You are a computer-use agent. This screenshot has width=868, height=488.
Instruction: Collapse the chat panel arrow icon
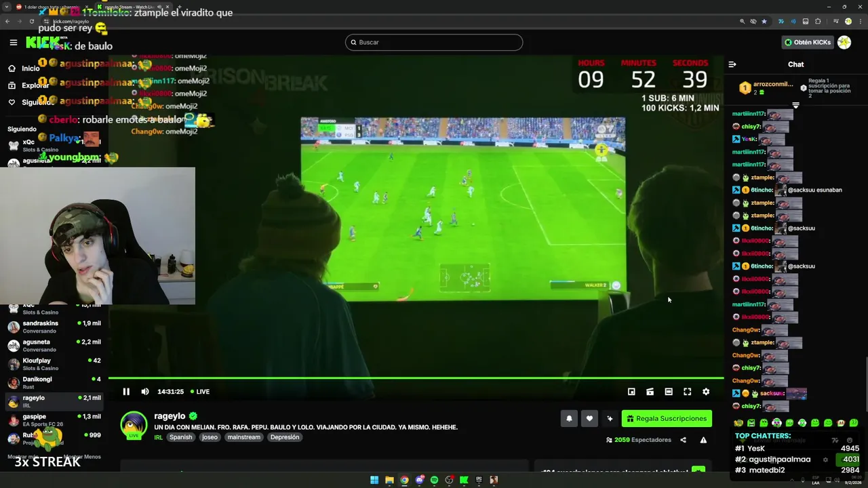point(732,64)
